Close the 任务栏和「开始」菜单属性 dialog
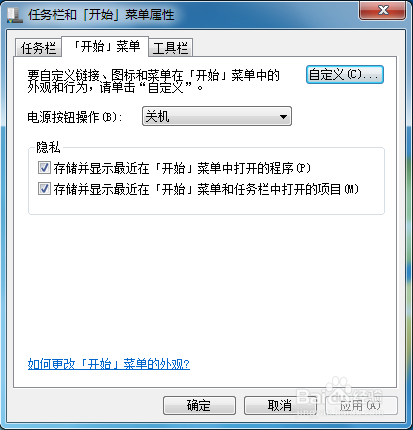Image resolution: width=413 pixels, height=430 pixels. (x=383, y=10)
